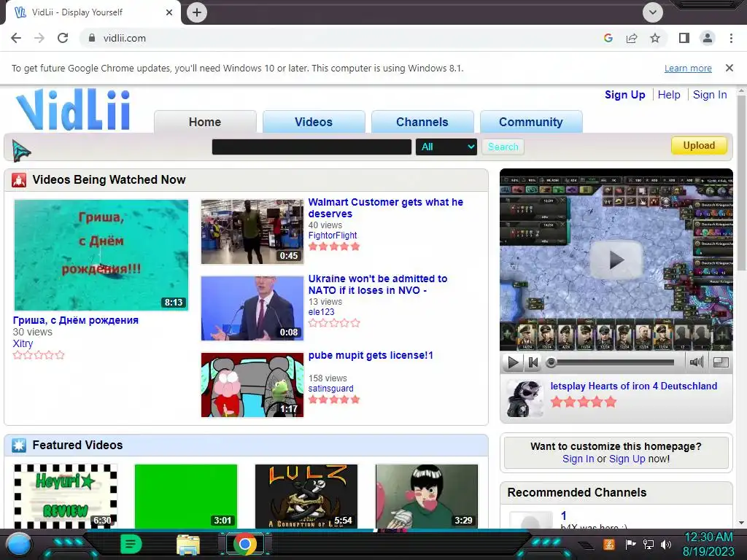Click the blue arrow icon beside search bar

coord(21,151)
